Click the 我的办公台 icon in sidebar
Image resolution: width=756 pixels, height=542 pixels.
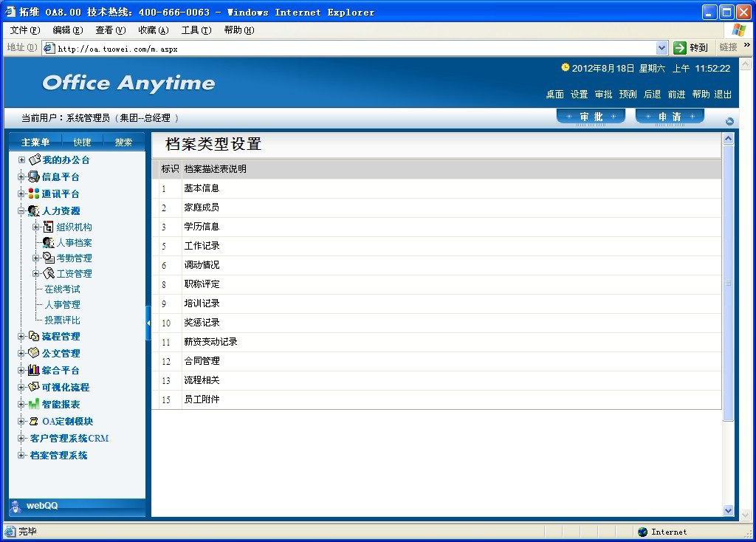pos(34,159)
